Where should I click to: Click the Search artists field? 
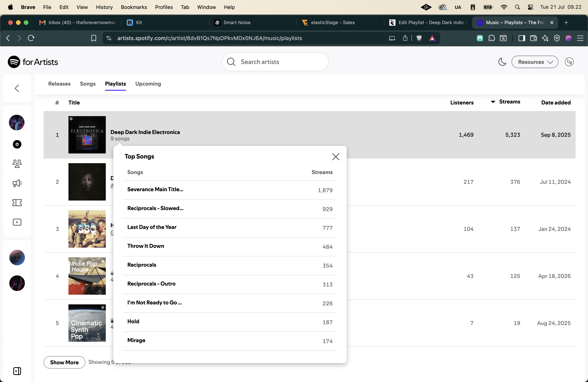pyautogui.click(x=275, y=62)
